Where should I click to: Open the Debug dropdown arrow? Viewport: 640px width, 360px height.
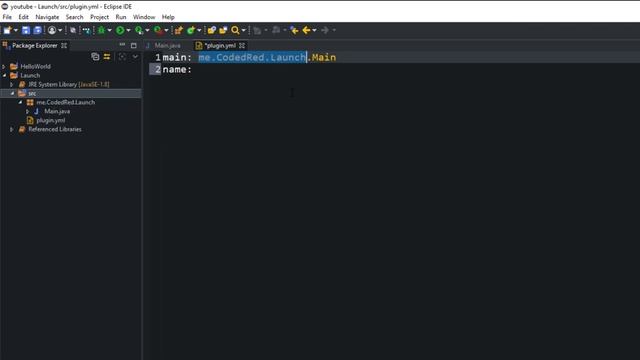[109, 30]
